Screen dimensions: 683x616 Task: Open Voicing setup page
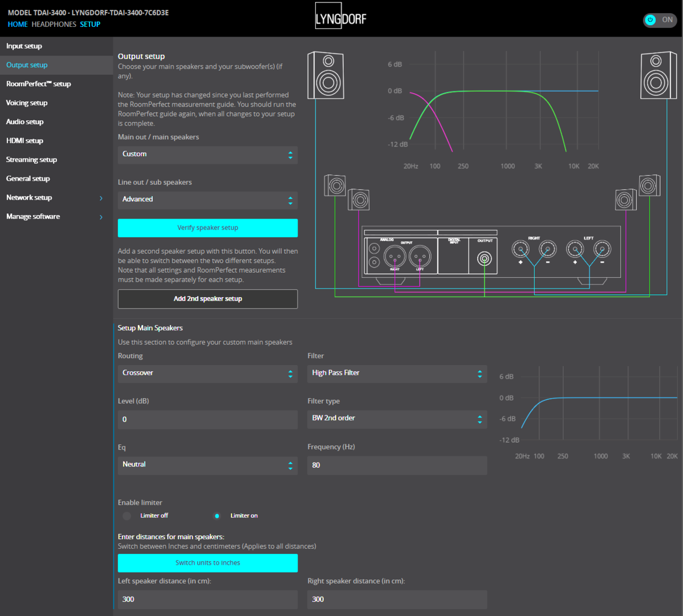click(56, 103)
